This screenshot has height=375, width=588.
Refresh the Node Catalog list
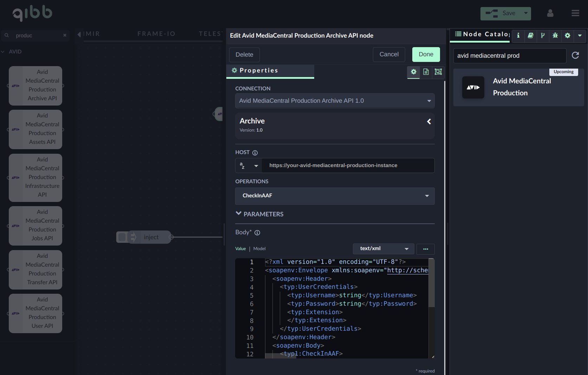(575, 56)
